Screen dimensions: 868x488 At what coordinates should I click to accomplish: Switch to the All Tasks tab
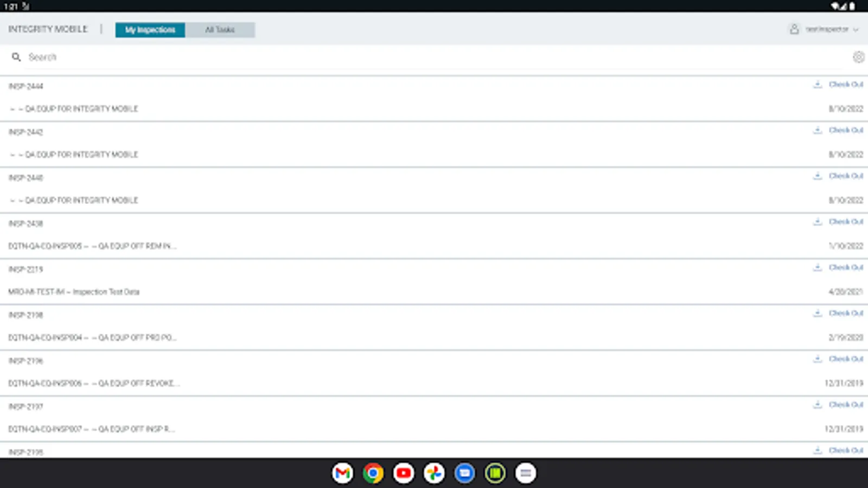point(220,30)
